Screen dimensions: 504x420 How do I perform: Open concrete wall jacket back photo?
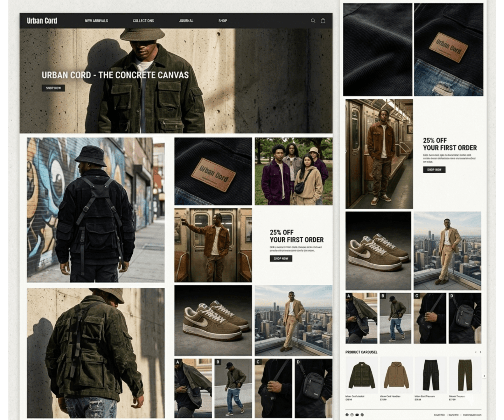(x=96, y=353)
